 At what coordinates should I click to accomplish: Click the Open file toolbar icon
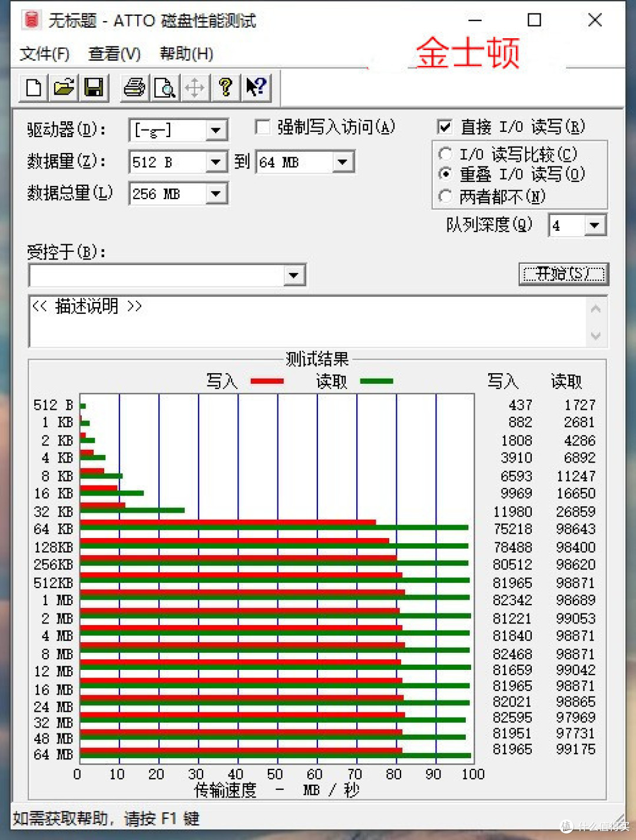point(64,88)
